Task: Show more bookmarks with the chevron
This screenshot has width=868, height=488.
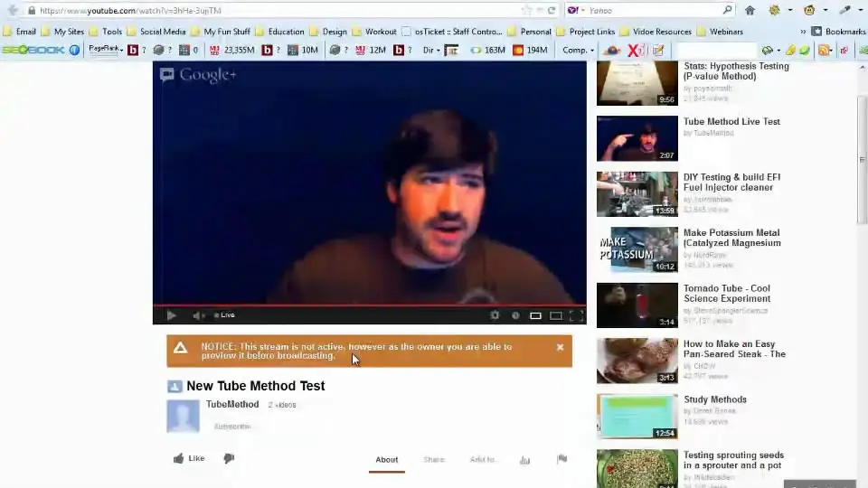Action: tap(803, 32)
